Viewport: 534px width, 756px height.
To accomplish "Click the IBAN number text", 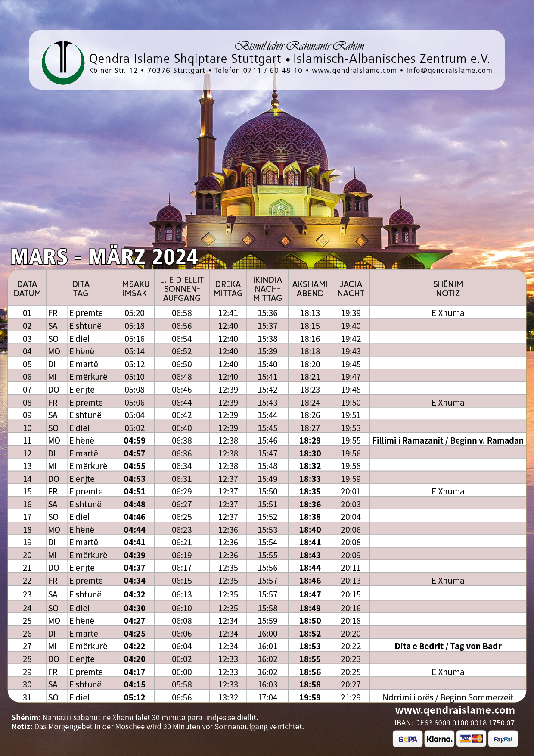I will point(454,723).
